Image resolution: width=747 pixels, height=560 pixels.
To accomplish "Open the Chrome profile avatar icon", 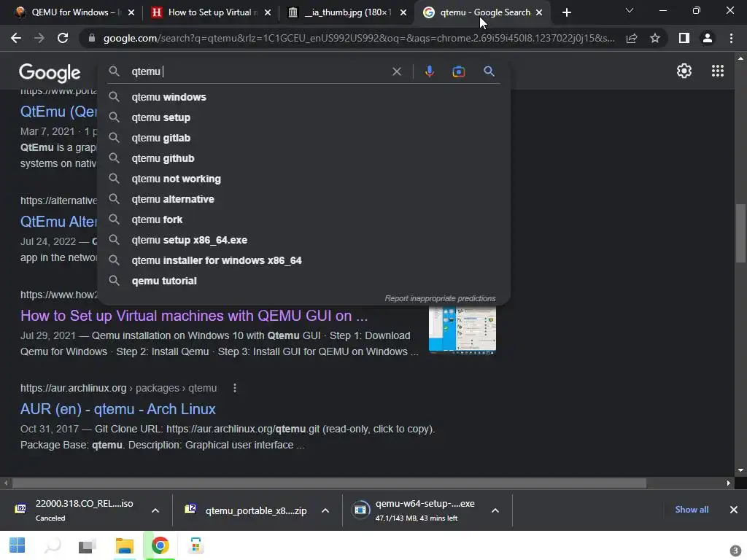I will click(708, 38).
